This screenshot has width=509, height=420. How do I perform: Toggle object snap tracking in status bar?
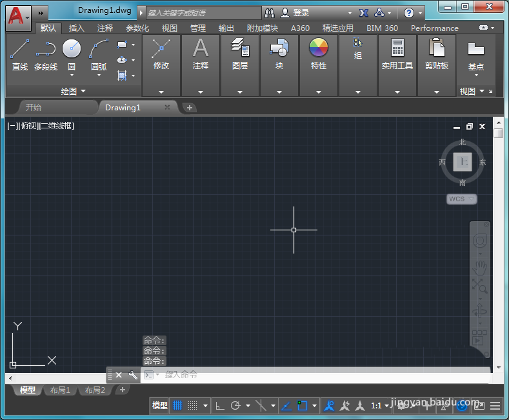[x=286, y=406]
